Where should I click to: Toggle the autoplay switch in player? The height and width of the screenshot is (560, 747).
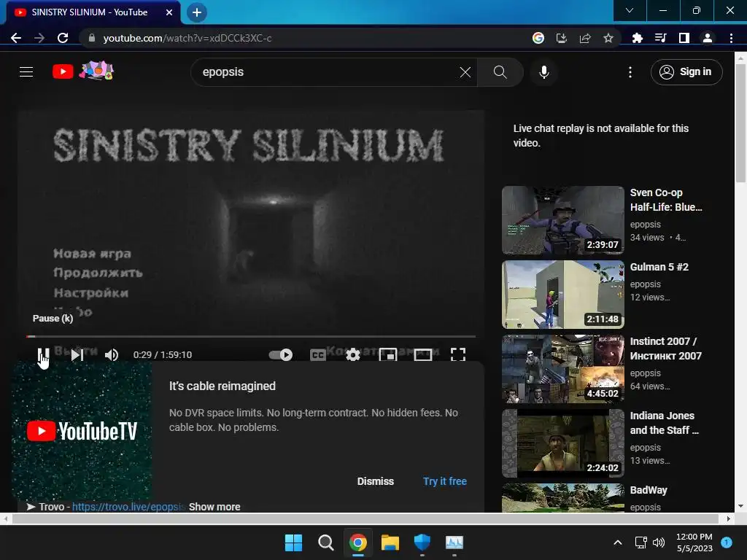(x=281, y=355)
